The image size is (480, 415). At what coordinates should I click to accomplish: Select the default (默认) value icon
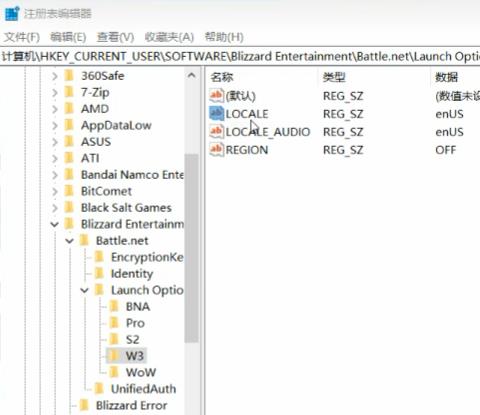(216, 96)
